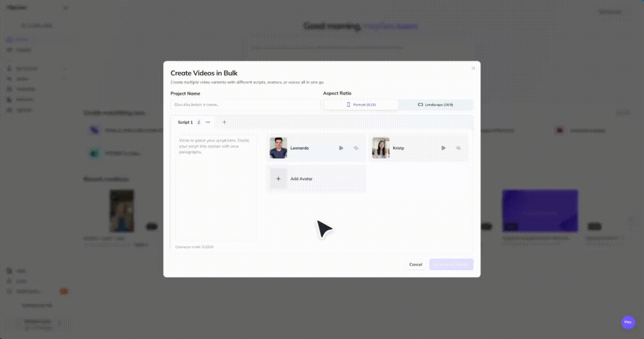Open Script 1 three-dots options menu

click(x=208, y=122)
